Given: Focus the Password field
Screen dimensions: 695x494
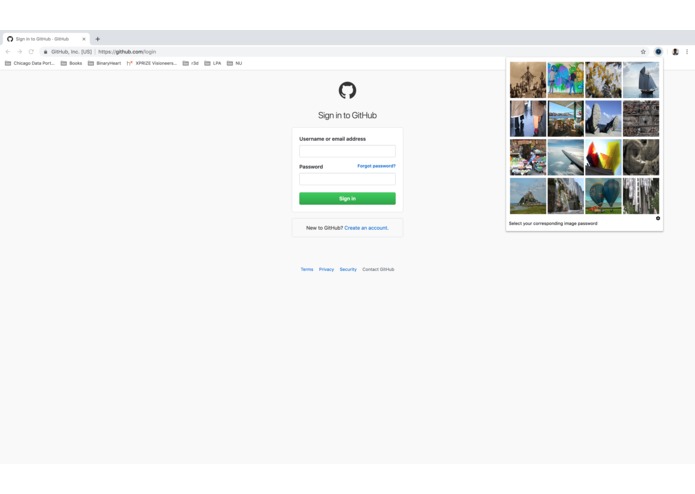Looking at the screenshot, I should [347, 179].
